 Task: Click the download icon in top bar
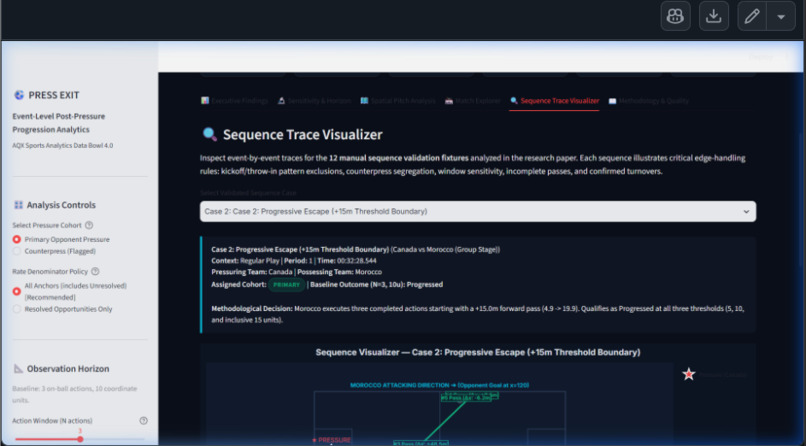pyautogui.click(x=713, y=16)
